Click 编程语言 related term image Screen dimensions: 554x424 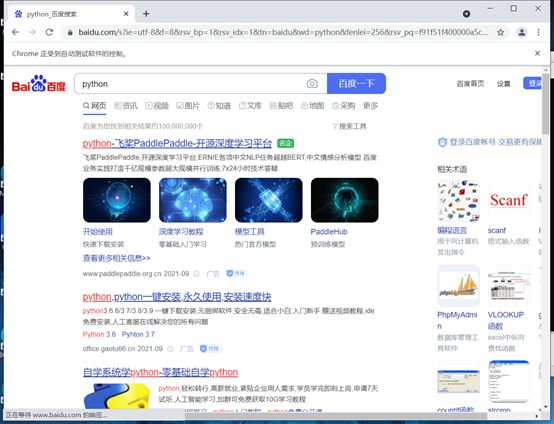(459, 201)
